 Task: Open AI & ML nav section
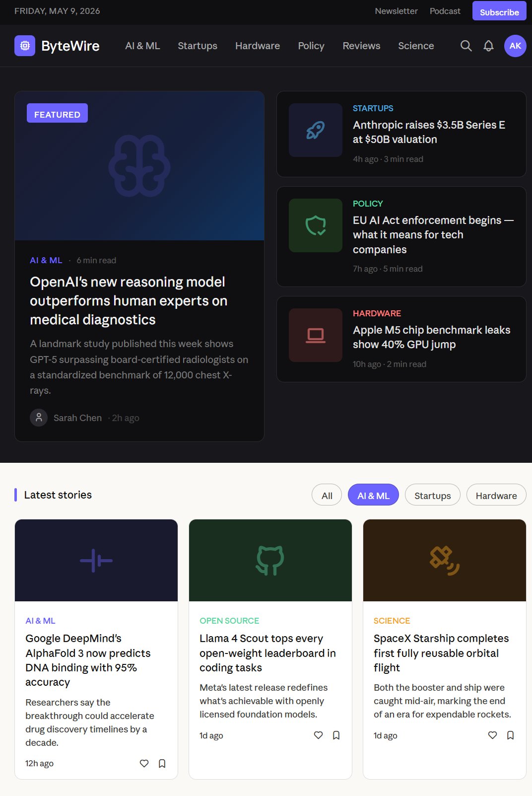coord(142,46)
